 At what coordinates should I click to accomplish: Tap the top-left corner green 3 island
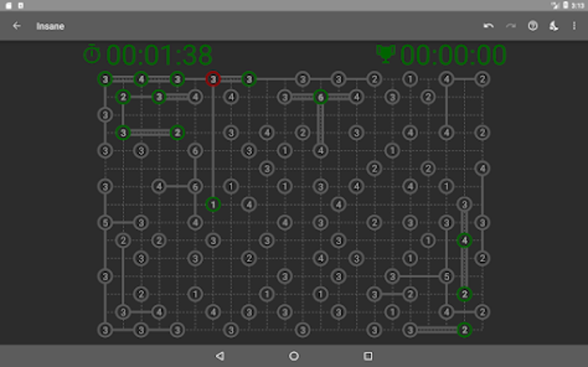[x=105, y=79]
